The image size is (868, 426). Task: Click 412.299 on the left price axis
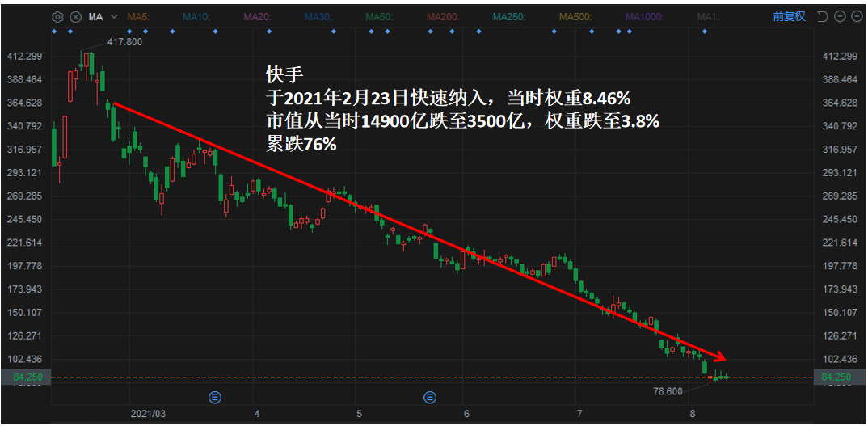pyautogui.click(x=24, y=57)
